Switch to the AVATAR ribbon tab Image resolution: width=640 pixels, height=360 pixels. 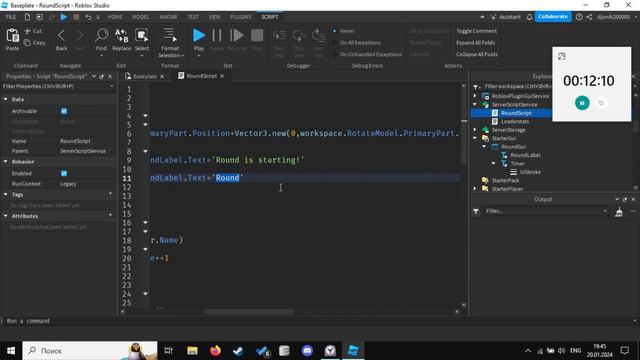[168, 17]
